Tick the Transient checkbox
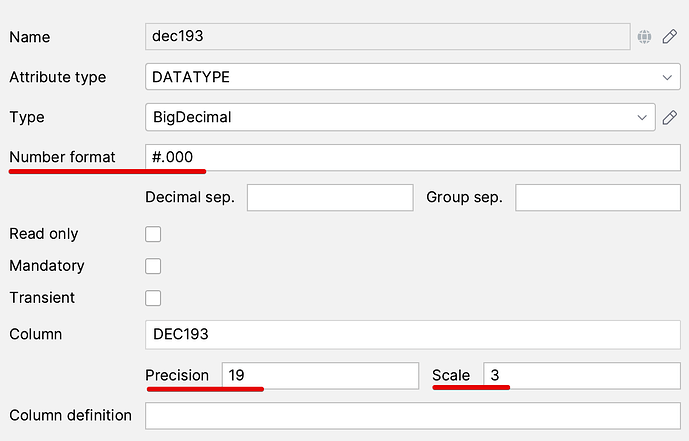This screenshot has height=441, width=689. tap(153, 298)
